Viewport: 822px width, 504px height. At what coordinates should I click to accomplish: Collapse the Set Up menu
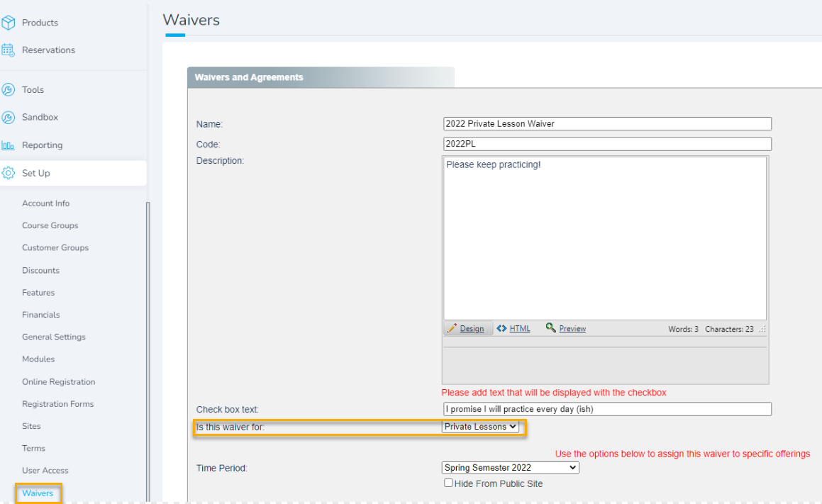pos(73,173)
